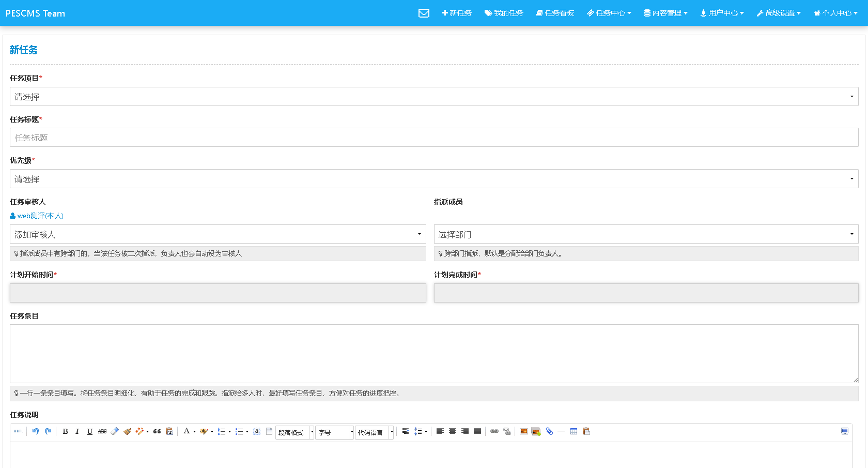Click 计划开始时间 date field

[x=218, y=293]
